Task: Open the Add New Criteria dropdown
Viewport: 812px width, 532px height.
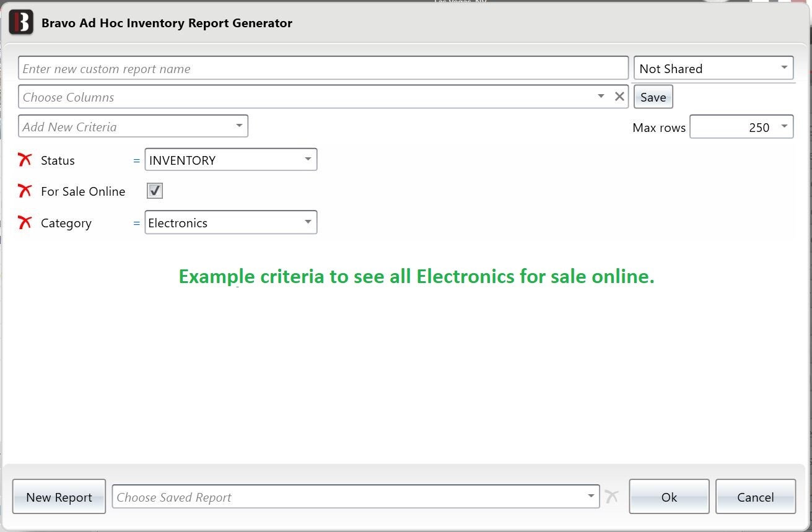Action: tap(133, 126)
